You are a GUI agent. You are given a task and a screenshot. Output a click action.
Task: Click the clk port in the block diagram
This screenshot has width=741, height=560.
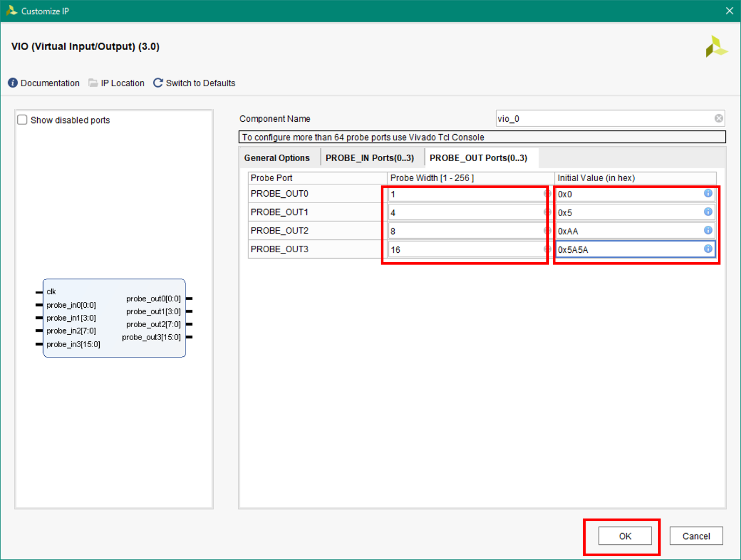click(51, 292)
